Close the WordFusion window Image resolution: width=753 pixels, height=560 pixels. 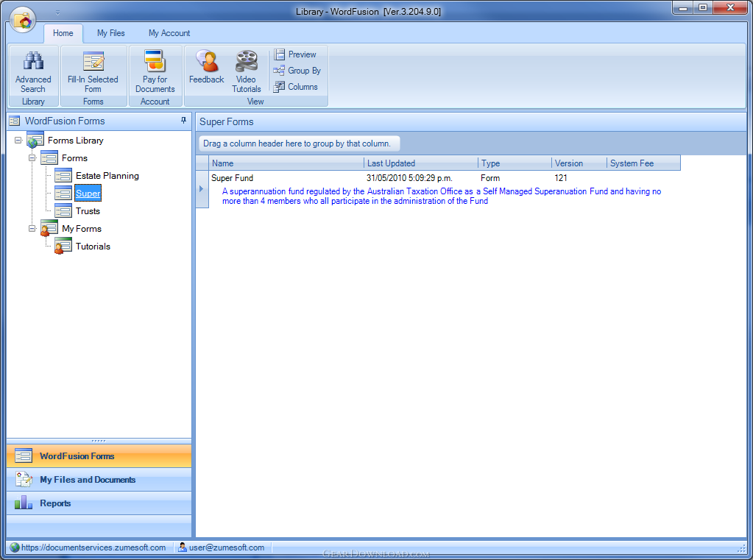(730, 7)
